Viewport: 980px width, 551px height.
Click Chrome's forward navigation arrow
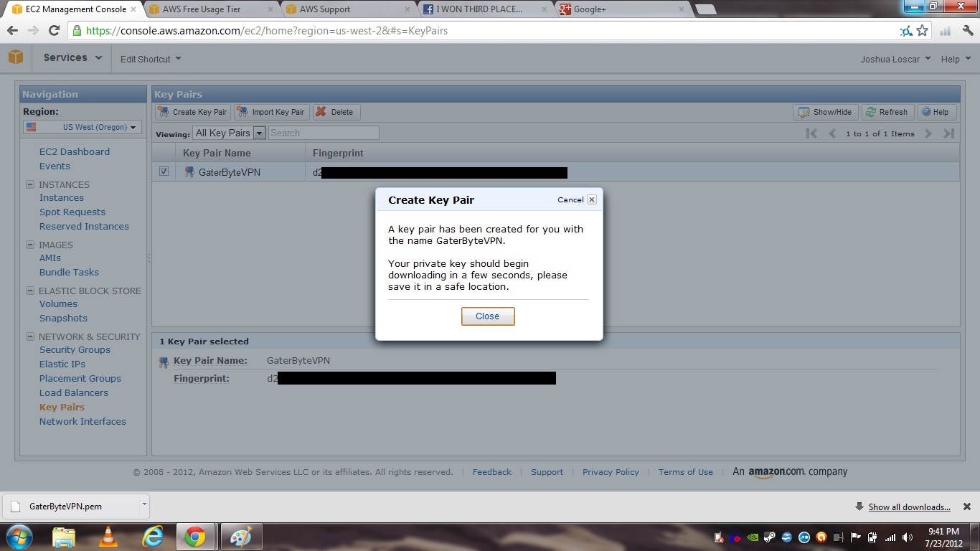tap(33, 31)
